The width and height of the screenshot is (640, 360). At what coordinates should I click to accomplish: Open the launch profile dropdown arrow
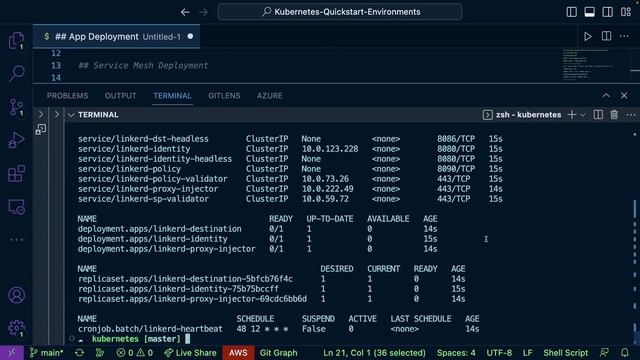[x=583, y=115]
